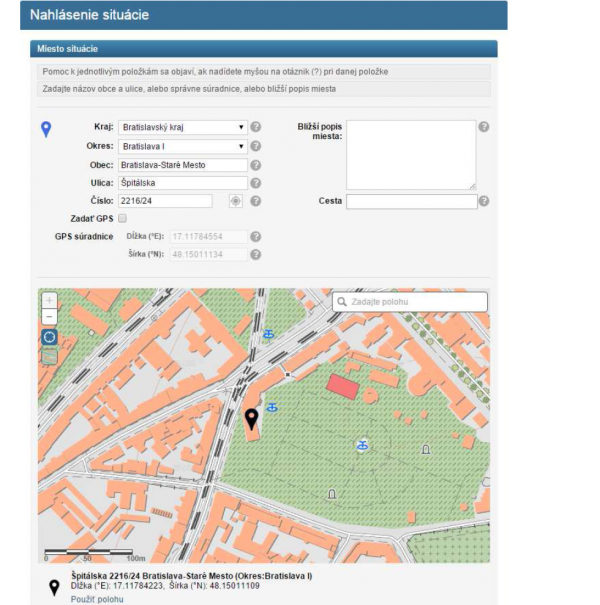
Task: Activate the map locate-me circle tool
Action: [x=49, y=337]
